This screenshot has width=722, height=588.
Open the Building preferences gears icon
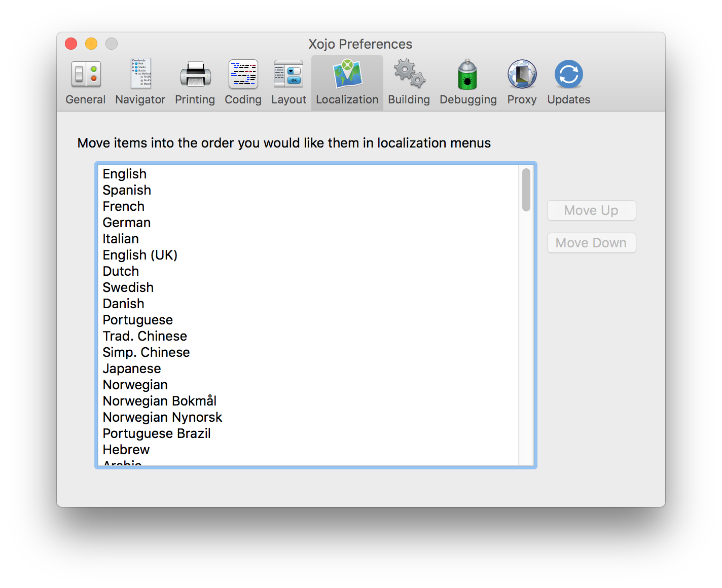point(409,73)
